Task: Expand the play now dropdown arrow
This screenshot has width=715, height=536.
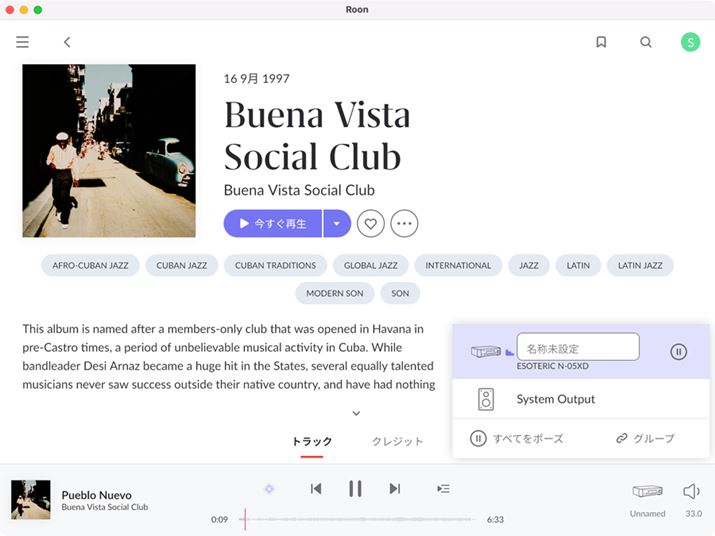Action: 337,224
